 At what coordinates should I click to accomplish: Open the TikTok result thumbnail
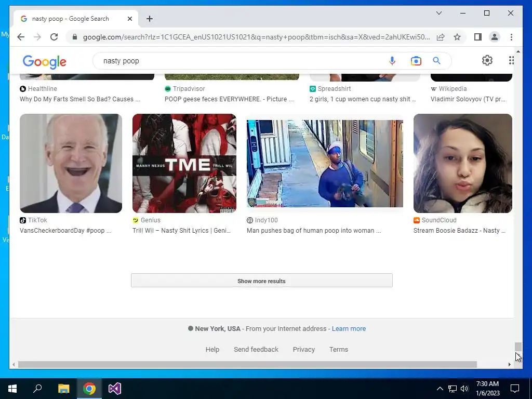(71, 163)
